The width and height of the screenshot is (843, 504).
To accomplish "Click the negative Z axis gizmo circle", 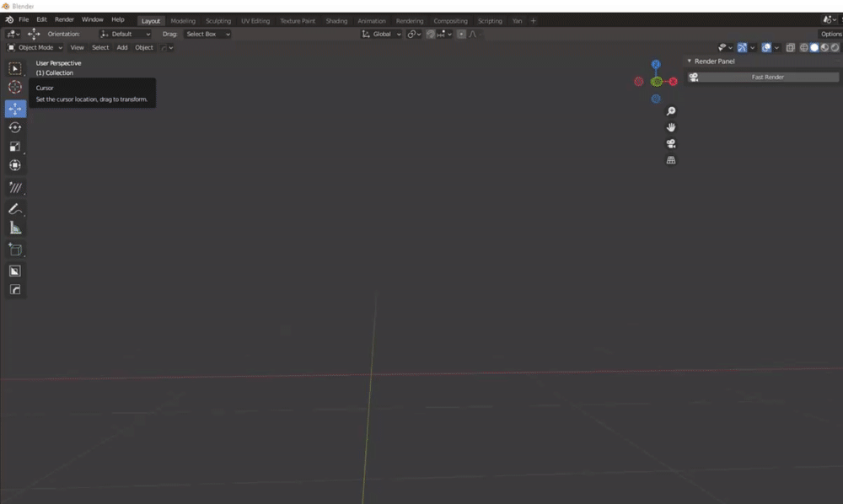I will pyautogui.click(x=656, y=99).
